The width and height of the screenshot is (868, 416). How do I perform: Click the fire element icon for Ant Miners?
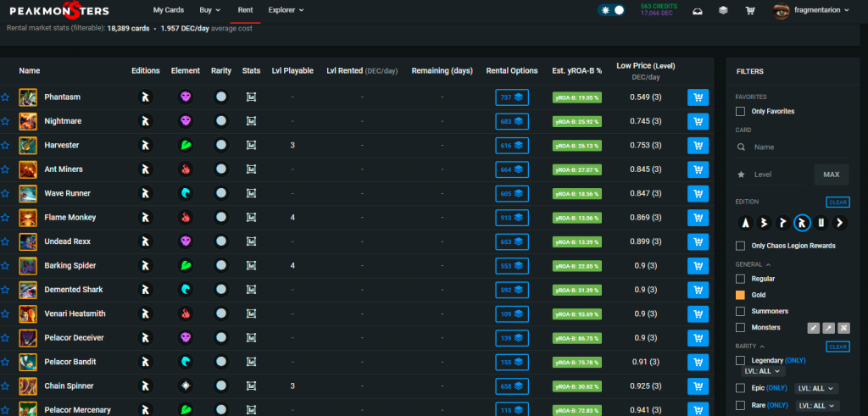(x=186, y=169)
